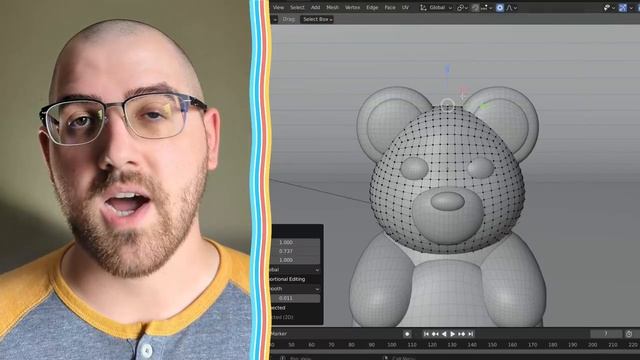Screen dimensions: 640x360
Task: Click the last 1.000 scale field
Action: click(x=296, y=260)
